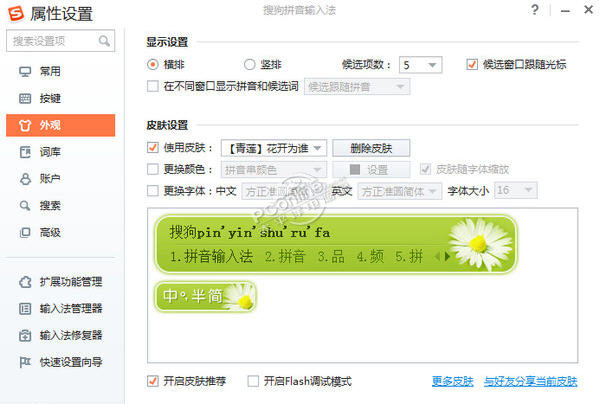The image size is (600, 404).
Task: Enable the 更换颜色 checkbox
Action: [153, 169]
